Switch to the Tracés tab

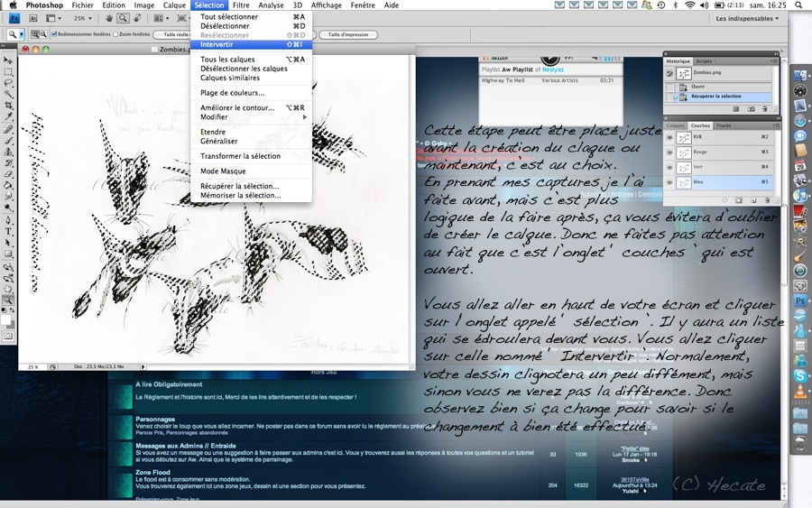pos(724,125)
